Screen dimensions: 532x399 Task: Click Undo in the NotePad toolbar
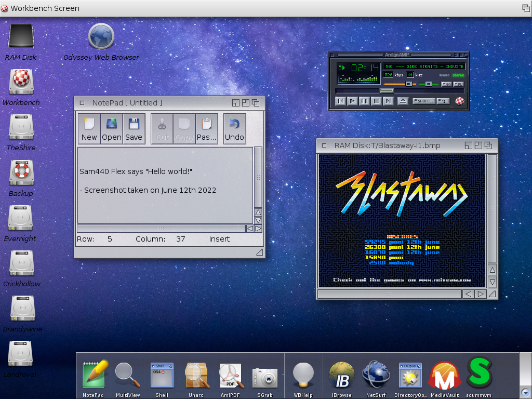coord(234,129)
